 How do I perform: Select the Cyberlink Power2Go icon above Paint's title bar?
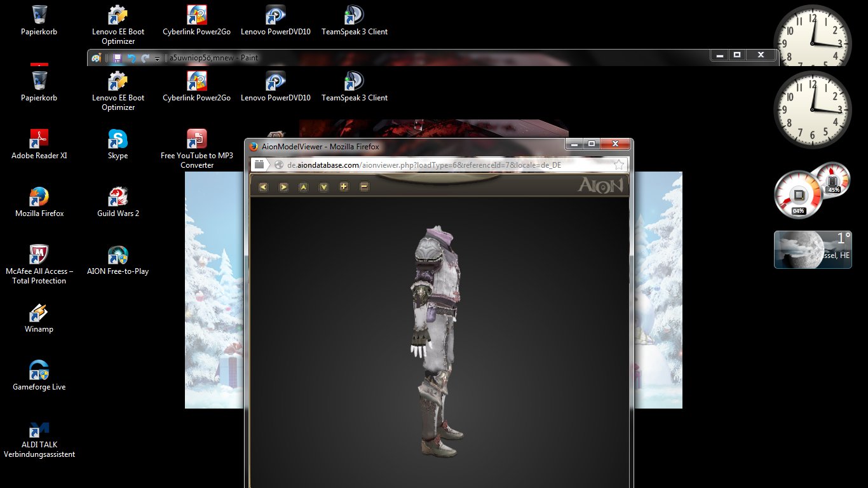197,20
